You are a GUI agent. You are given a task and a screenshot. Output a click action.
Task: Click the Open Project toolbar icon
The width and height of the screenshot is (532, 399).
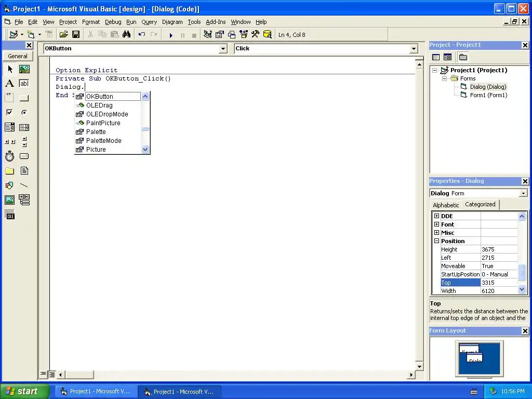pos(64,34)
